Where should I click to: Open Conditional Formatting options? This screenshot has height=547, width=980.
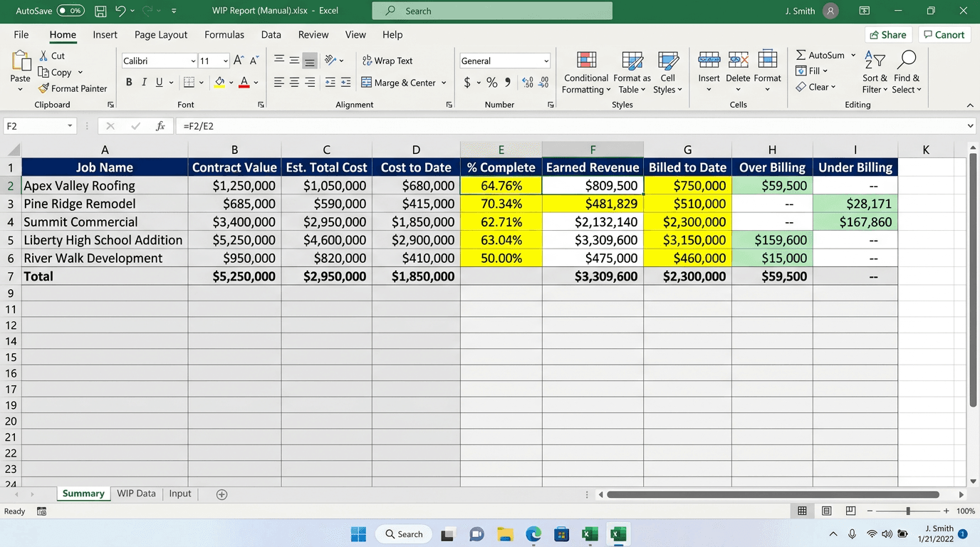[x=585, y=71]
